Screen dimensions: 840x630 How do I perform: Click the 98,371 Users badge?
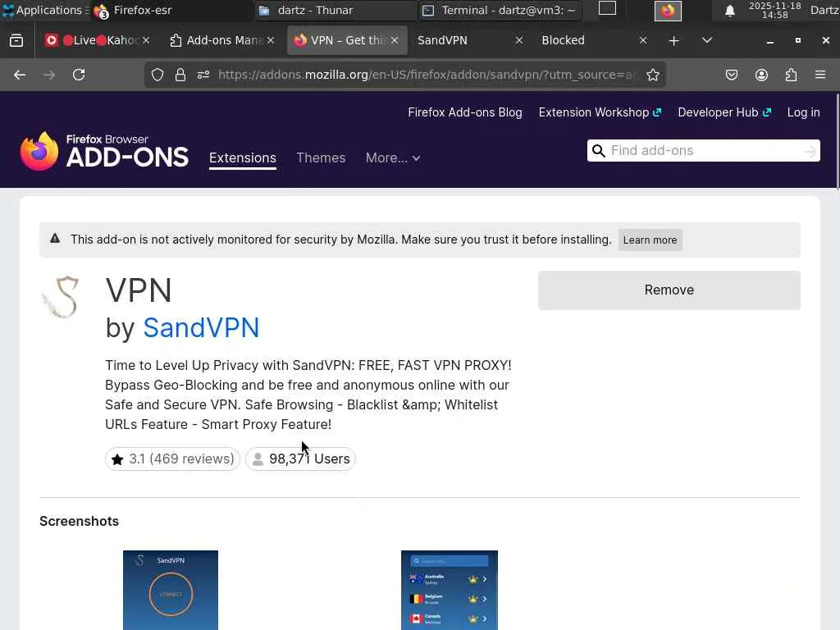click(300, 459)
